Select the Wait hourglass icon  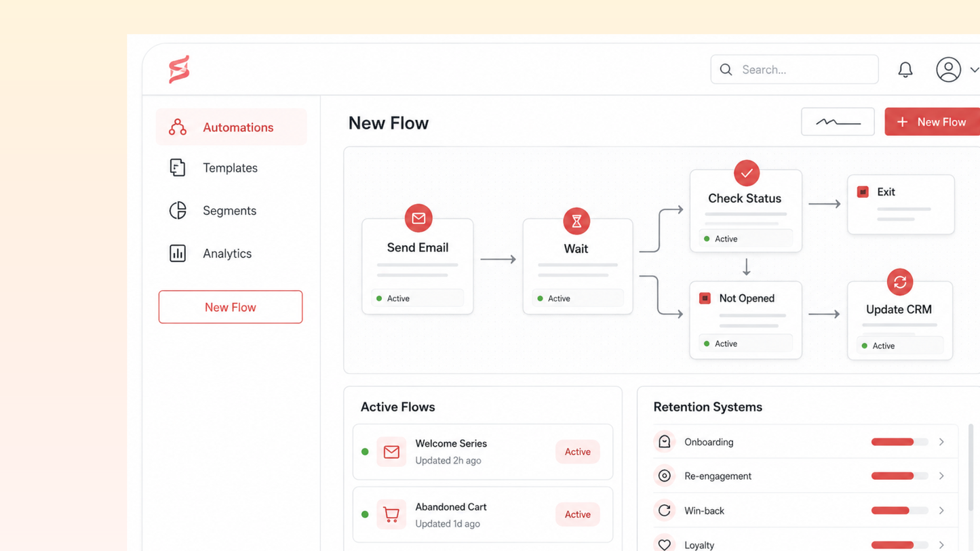click(x=576, y=221)
